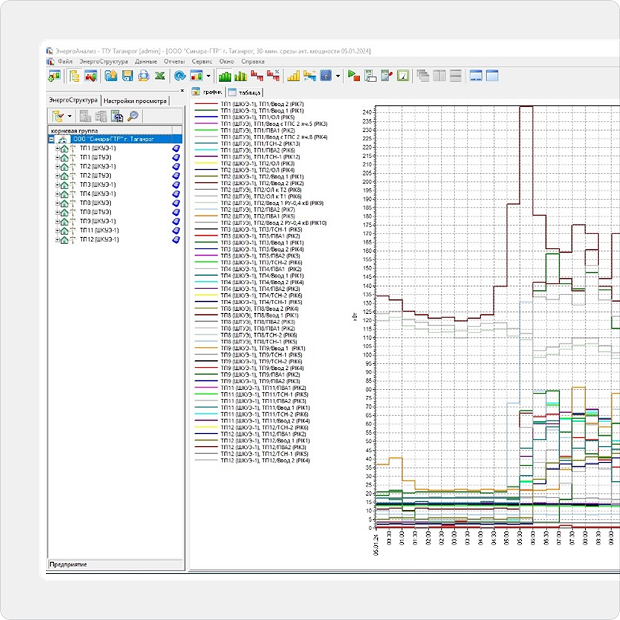The height and width of the screenshot is (620, 620).
Task: Select the all-green bar chart icon
Action: pyautogui.click(x=225, y=76)
